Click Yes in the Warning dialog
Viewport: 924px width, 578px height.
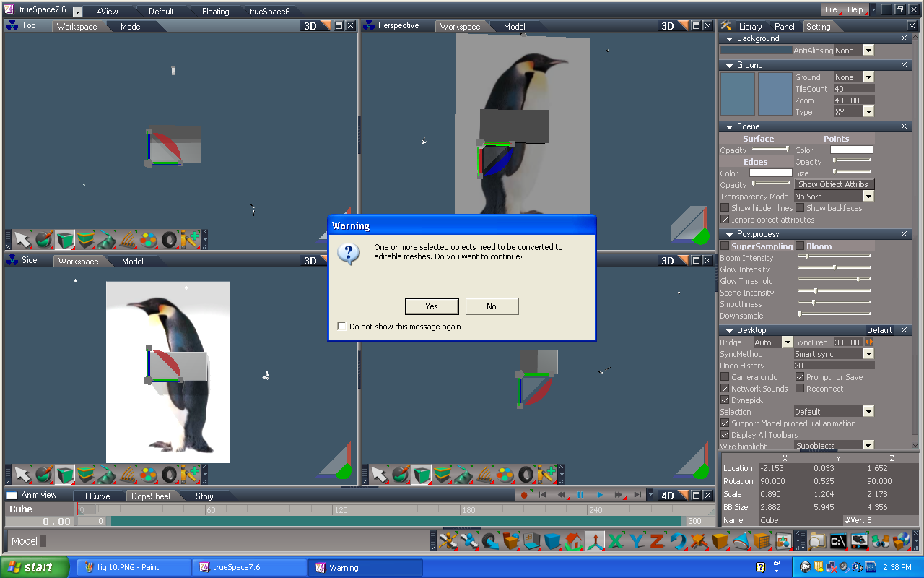(431, 306)
